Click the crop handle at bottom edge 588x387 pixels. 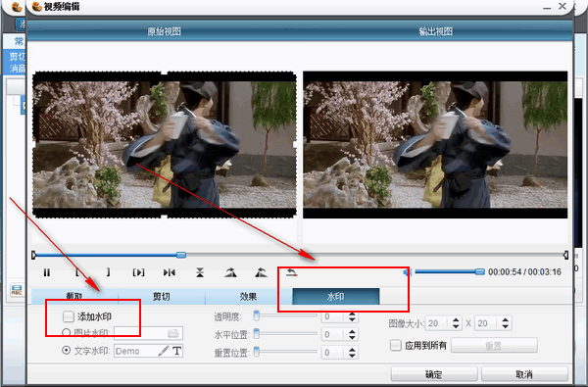[x=164, y=217]
